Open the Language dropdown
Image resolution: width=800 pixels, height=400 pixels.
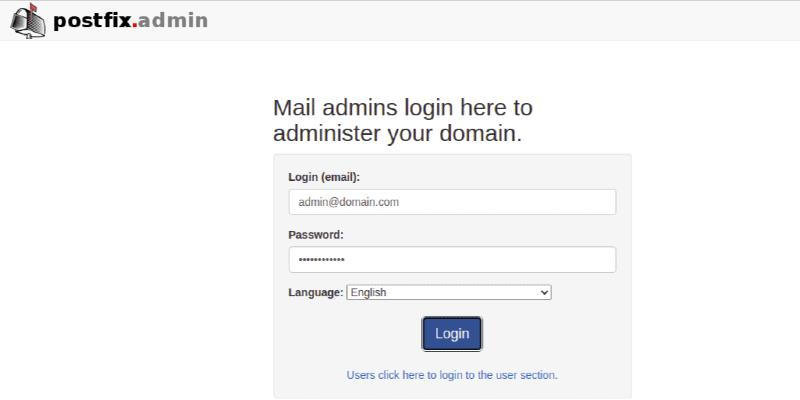[449, 292]
